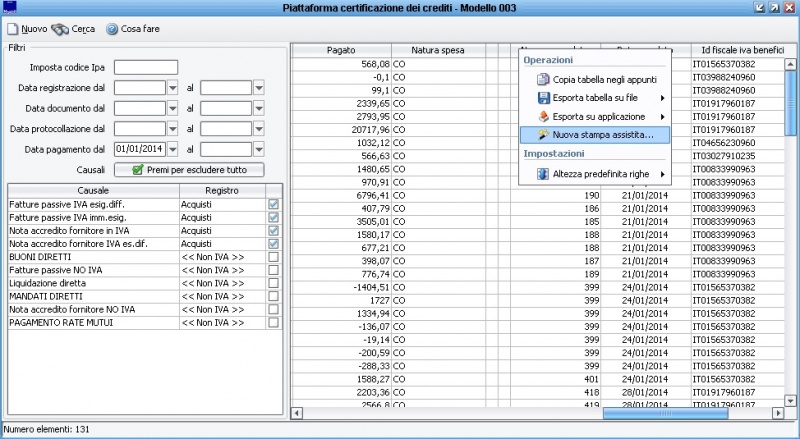Click the Altezza predefinita righe icon
The width and height of the screenshot is (800, 439).
[543, 174]
